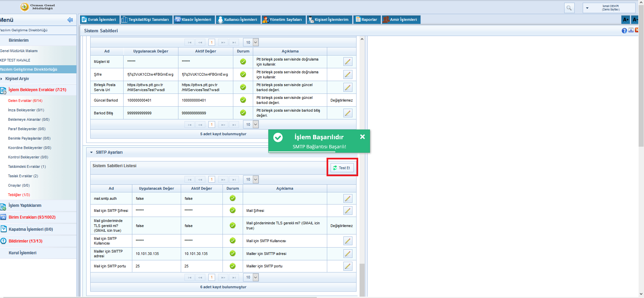Edit the Müşteri Id row pencil icon
The image size is (644, 298).
tap(348, 62)
